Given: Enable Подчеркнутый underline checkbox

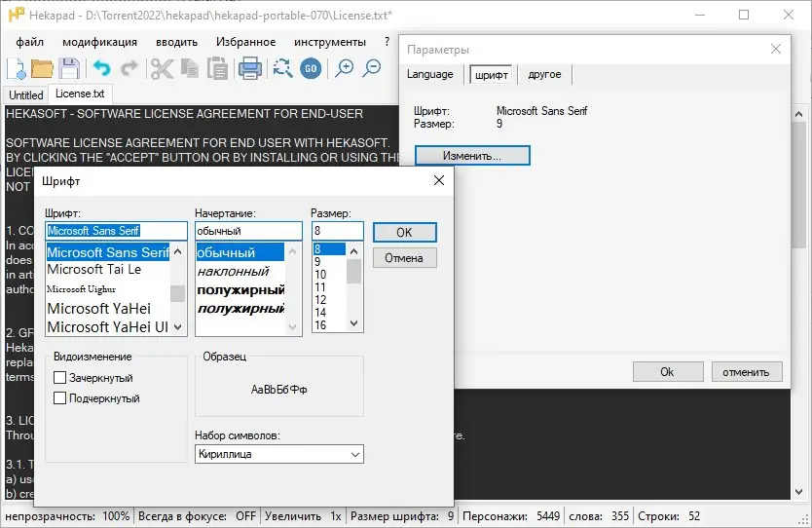Looking at the screenshot, I should pyautogui.click(x=60, y=397).
